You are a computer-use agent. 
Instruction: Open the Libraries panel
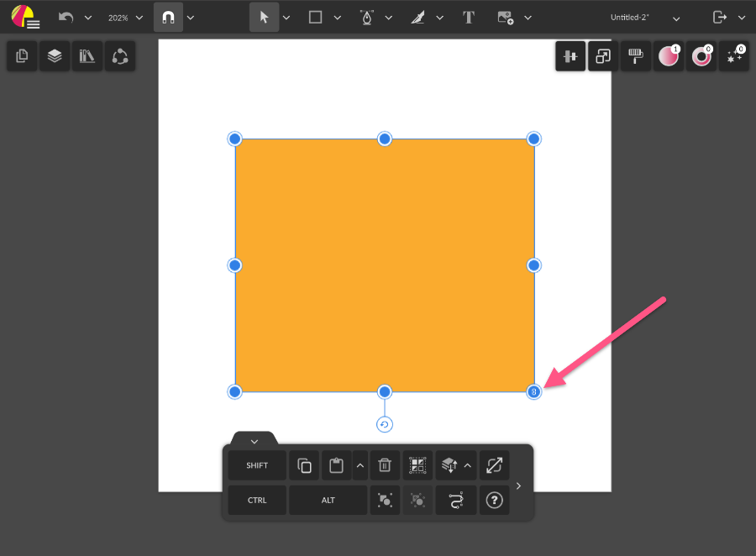click(87, 56)
